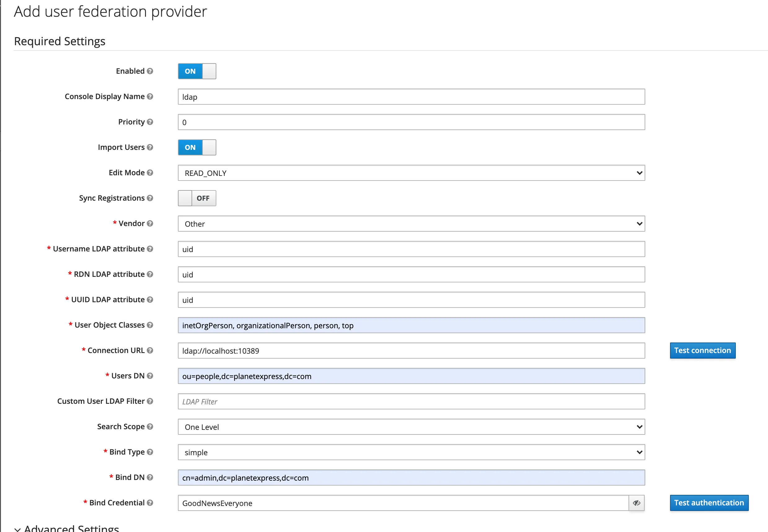Screen dimensions: 768x532
Task: Open the Bind Type dropdown
Action: click(411, 452)
